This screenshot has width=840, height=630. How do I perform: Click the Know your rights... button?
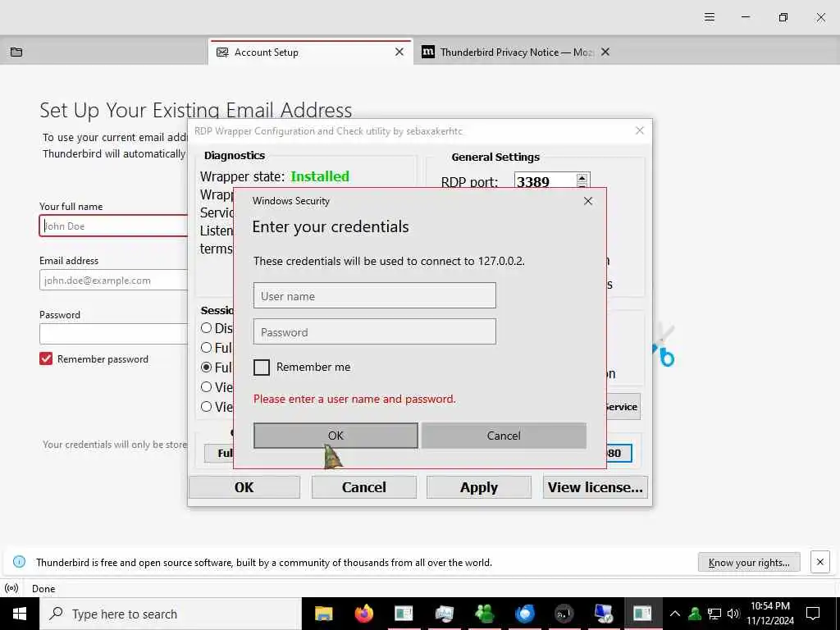(x=749, y=562)
